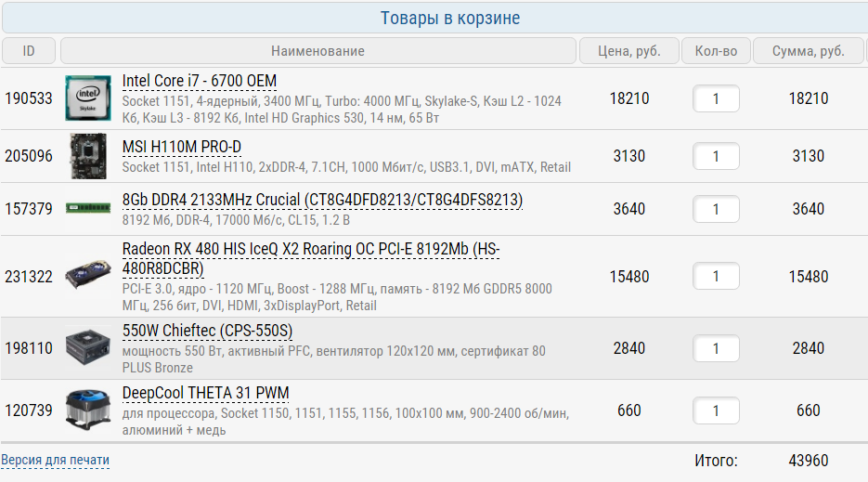
Task: Click the Intel Core i7 processor thumbnail
Action: pos(88,98)
